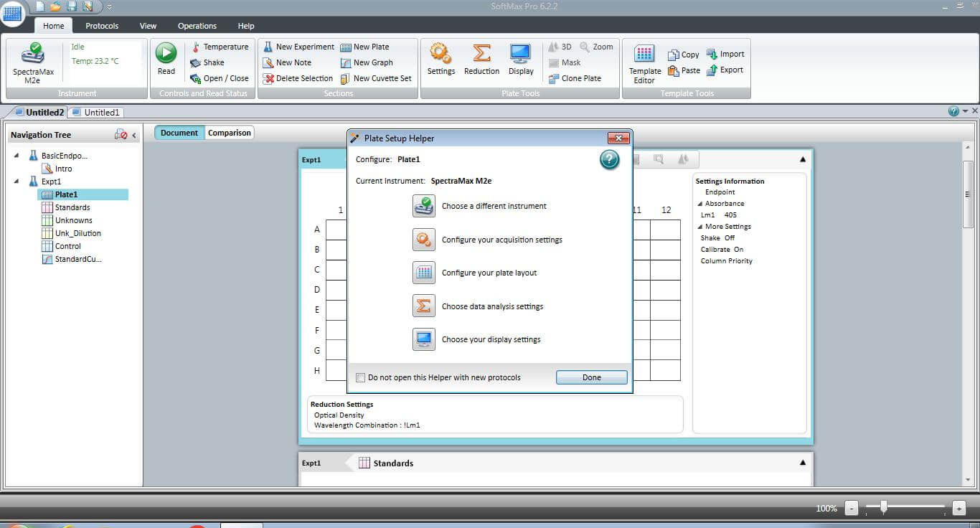Image resolution: width=980 pixels, height=528 pixels.
Task: Select the SpectraMax M2e instrument icon
Action: [x=33, y=55]
